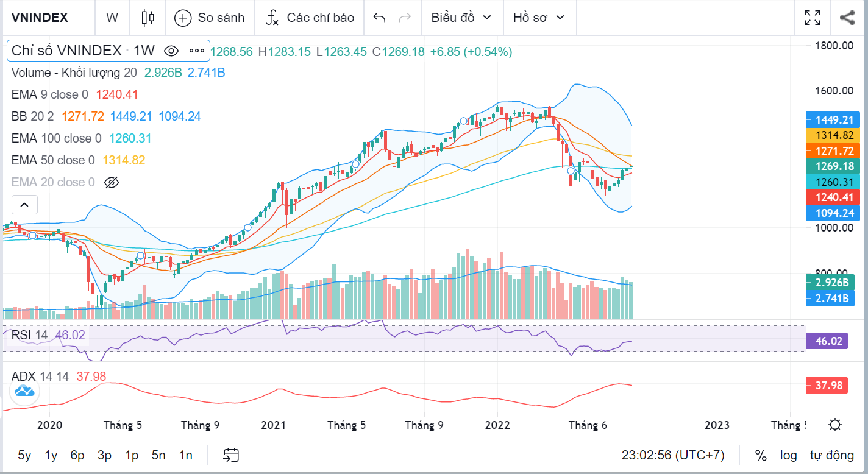
Task: Toggle percentage scale mode
Action: click(760, 455)
